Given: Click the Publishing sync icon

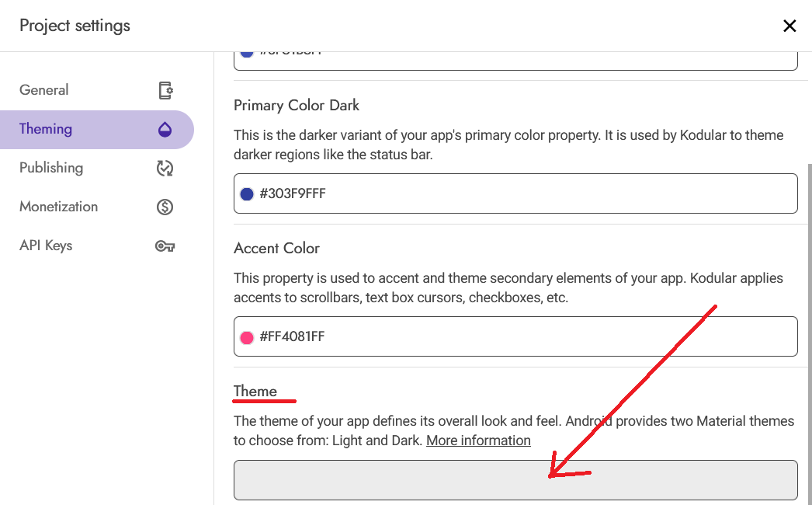Looking at the screenshot, I should (x=165, y=168).
